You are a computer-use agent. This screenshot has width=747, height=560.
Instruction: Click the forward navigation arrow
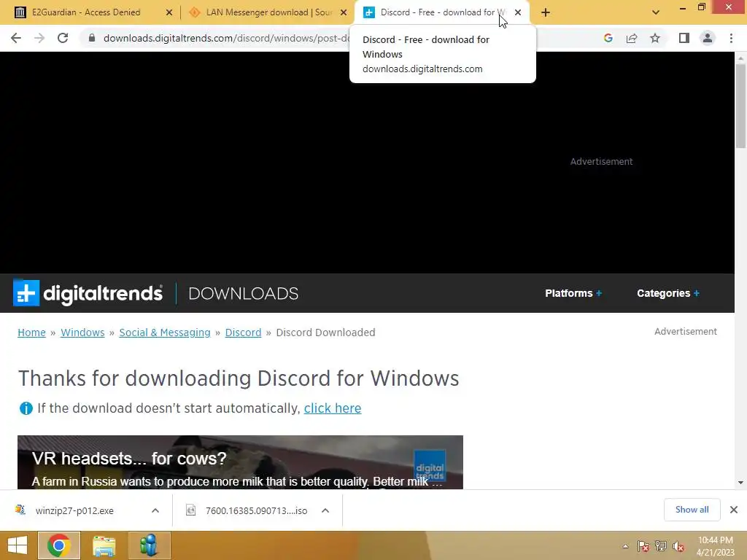pyautogui.click(x=39, y=38)
